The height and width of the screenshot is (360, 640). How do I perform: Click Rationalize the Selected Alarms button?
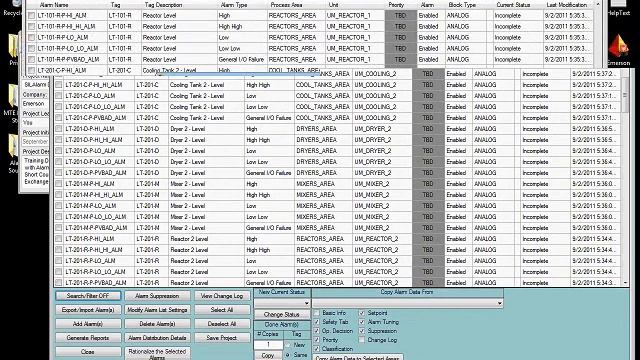157,353
